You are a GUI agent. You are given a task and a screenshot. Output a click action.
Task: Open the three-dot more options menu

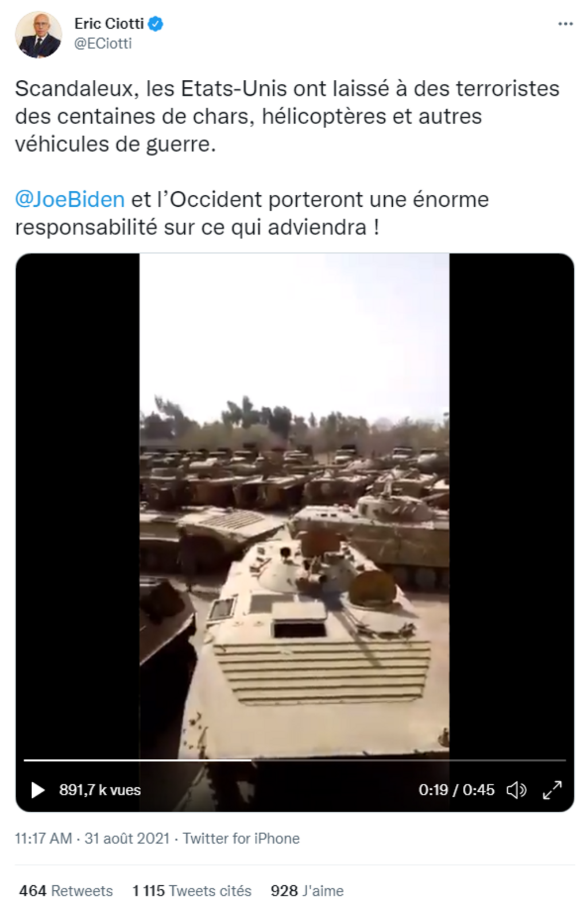click(x=565, y=24)
